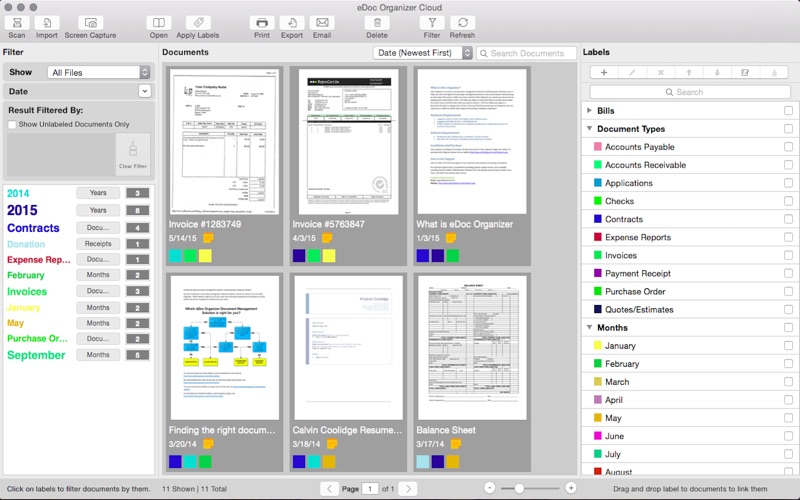Click the Scan toolbar icon

17,23
